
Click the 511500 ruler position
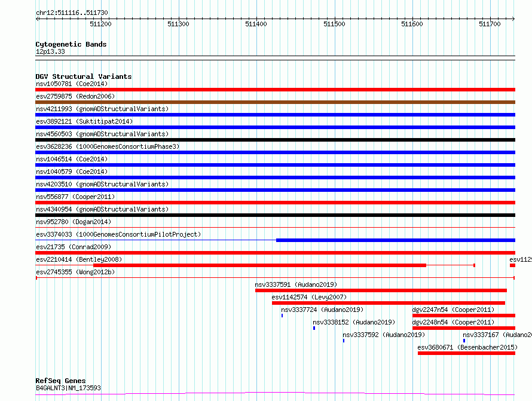[334, 24]
